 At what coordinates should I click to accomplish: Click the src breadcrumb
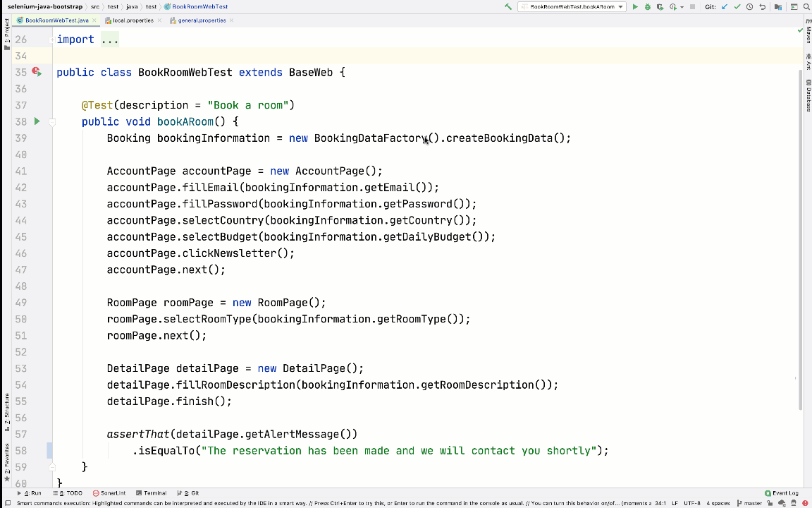(94, 7)
